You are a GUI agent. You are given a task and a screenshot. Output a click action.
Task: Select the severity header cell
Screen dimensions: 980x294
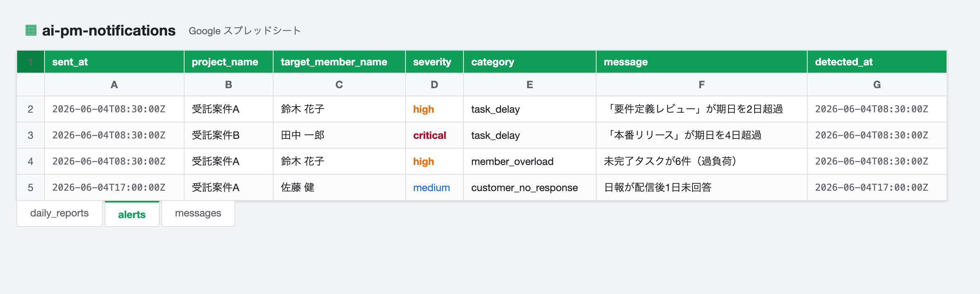point(434,62)
